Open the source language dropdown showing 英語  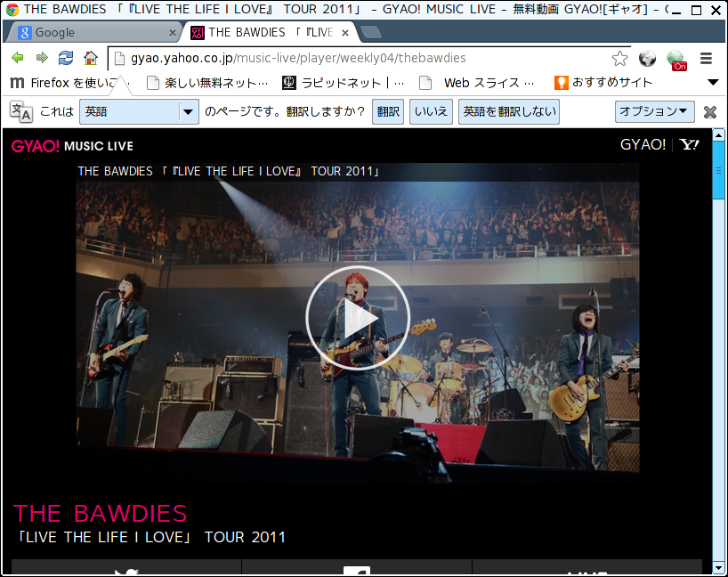140,112
